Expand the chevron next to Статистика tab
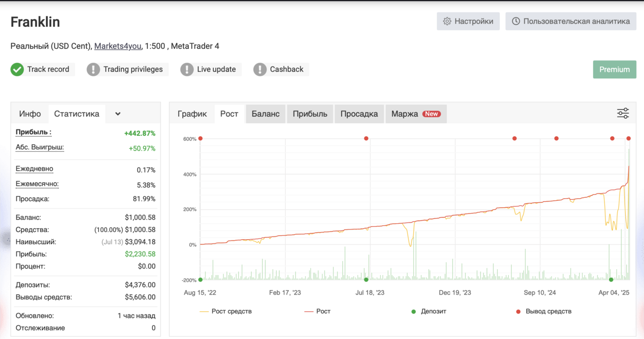The width and height of the screenshot is (644, 339). click(118, 114)
